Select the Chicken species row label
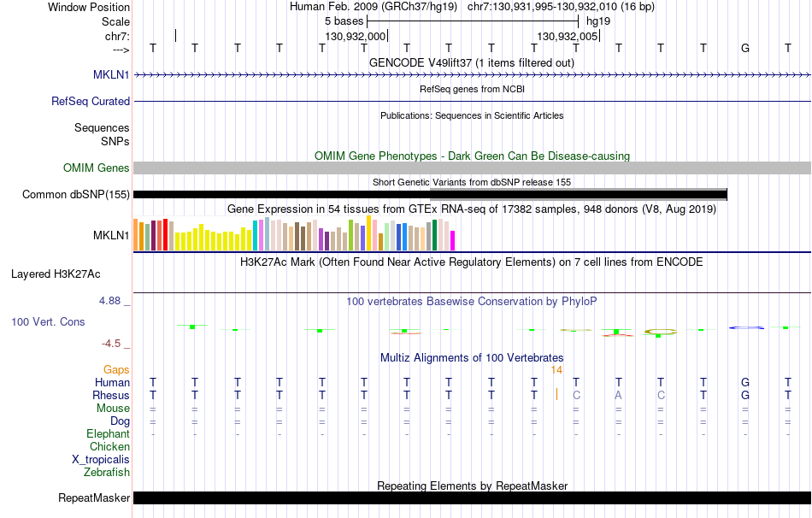Viewport: 812px width, 518px height. click(109, 446)
